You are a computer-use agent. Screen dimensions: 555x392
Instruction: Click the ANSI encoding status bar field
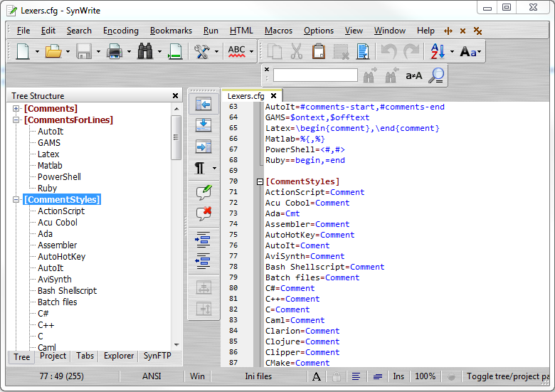click(x=152, y=376)
